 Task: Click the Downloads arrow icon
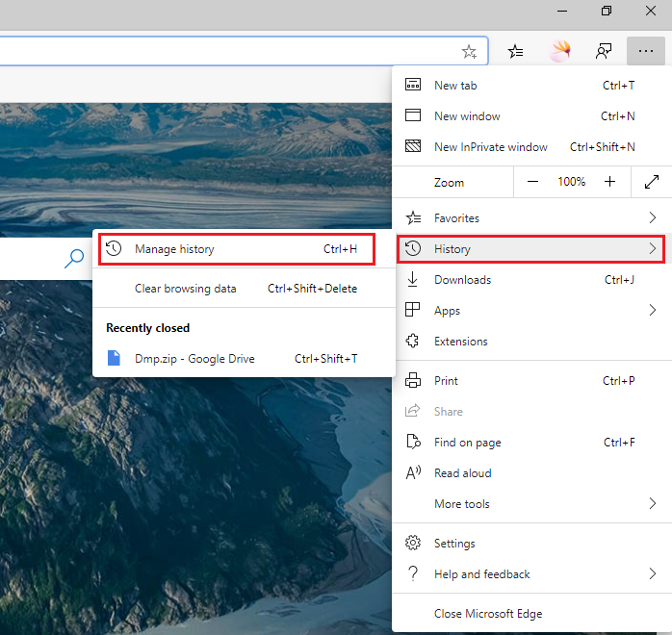point(413,279)
